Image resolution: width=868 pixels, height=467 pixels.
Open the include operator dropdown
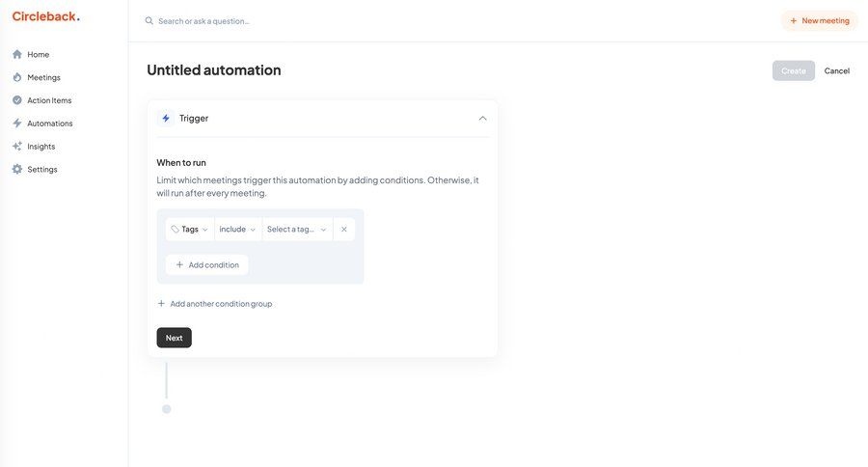[x=238, y=230]
